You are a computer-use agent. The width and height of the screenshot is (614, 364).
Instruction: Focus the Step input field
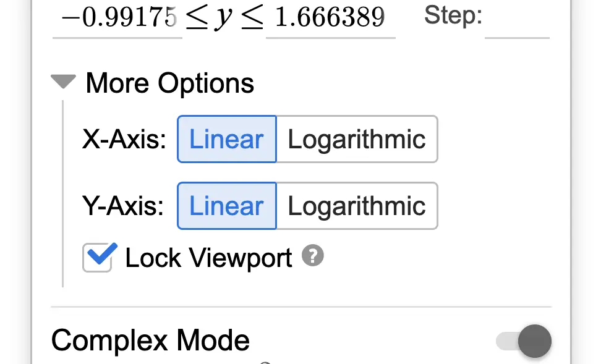(x=517, y=19)
